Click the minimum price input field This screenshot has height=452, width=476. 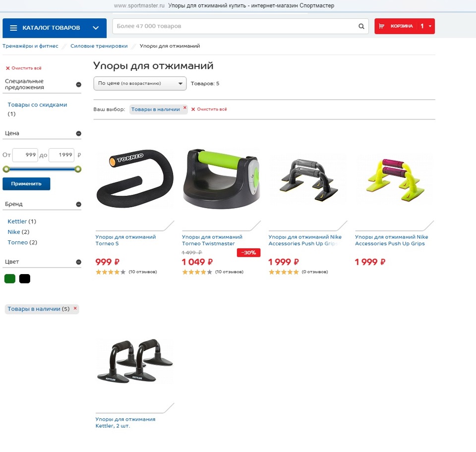[x=25, y=155]
